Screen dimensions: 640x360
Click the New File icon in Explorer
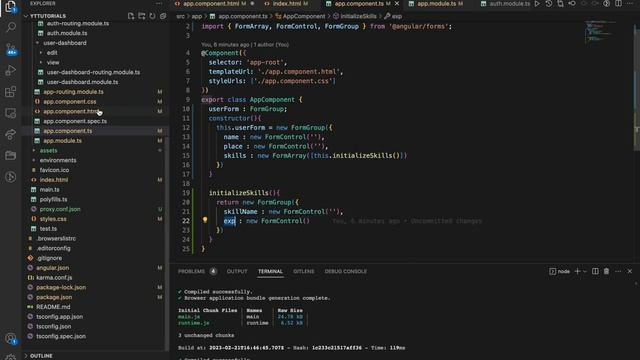click(x=131, y=16)
